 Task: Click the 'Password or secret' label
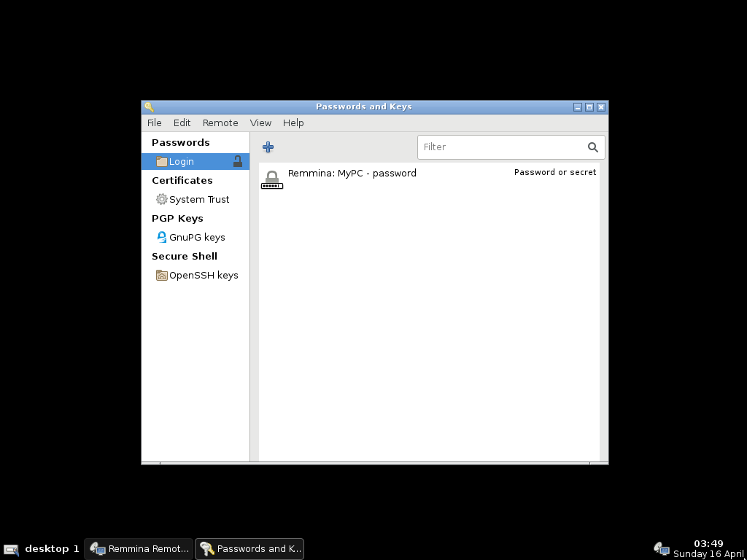pos(555,172)
